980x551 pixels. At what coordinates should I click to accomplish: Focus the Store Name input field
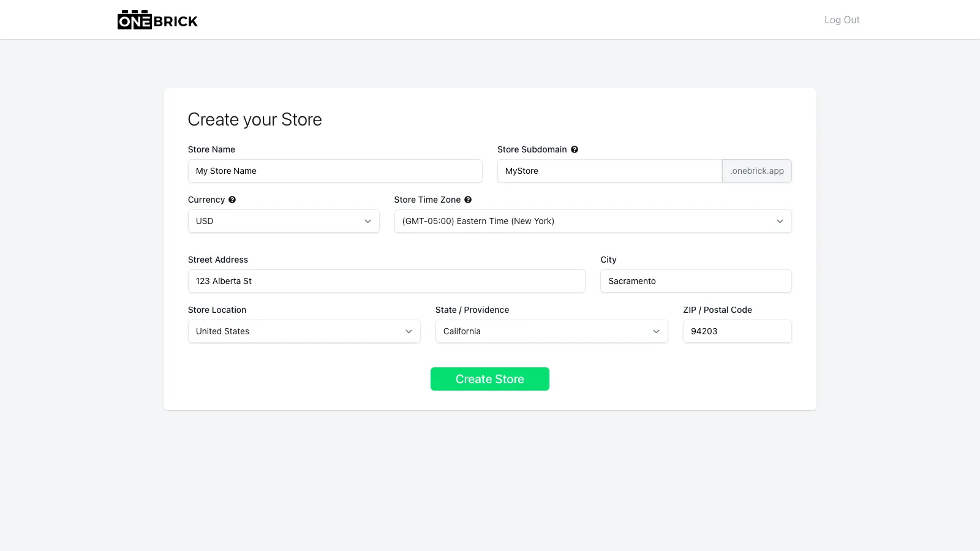point(335,171)
